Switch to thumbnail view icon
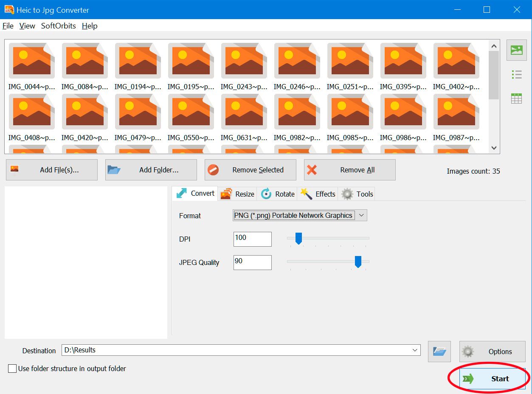This screenshot has width=532, height=394. click(516, 50)
